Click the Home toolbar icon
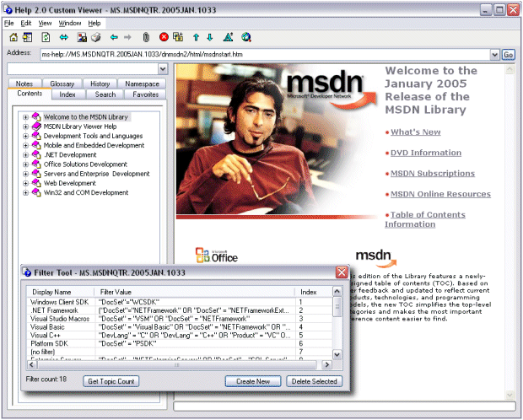523x420 pixels. [x=13, y=38]
